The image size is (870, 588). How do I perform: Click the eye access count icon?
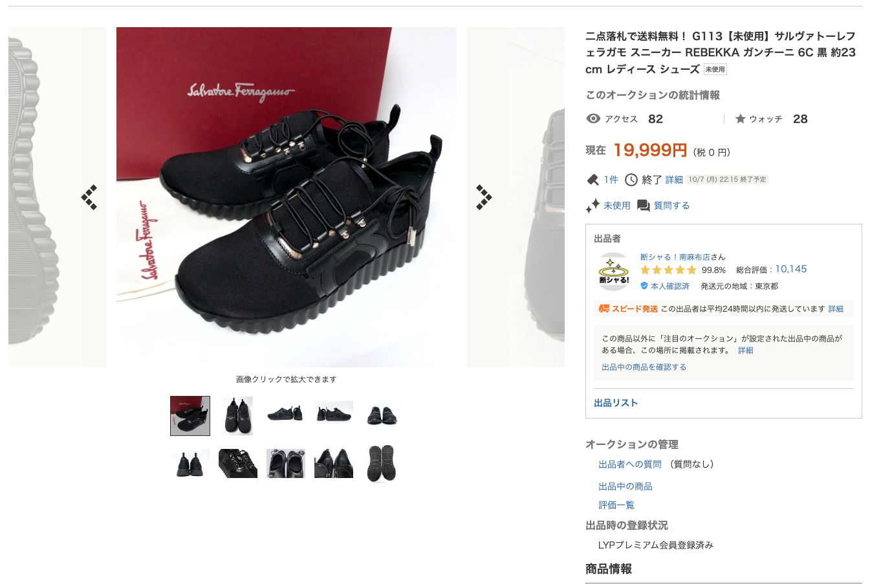tap(593, 118)
